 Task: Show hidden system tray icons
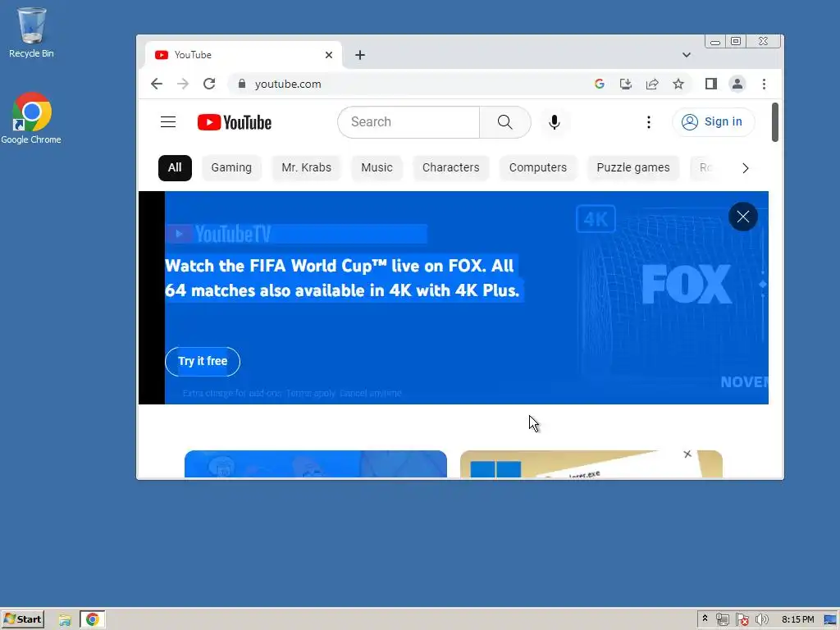(705, 619)
